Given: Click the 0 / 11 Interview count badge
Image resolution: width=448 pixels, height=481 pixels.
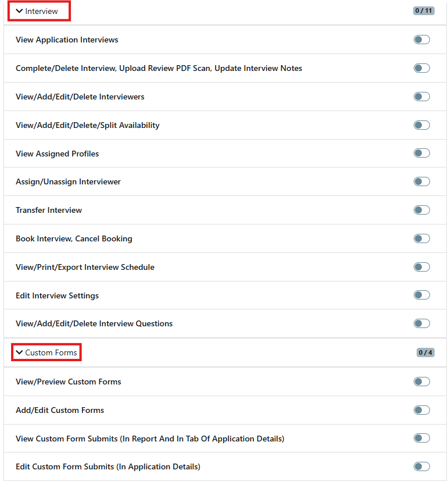Looking at the screenshot, I should [x=424, y=10].
